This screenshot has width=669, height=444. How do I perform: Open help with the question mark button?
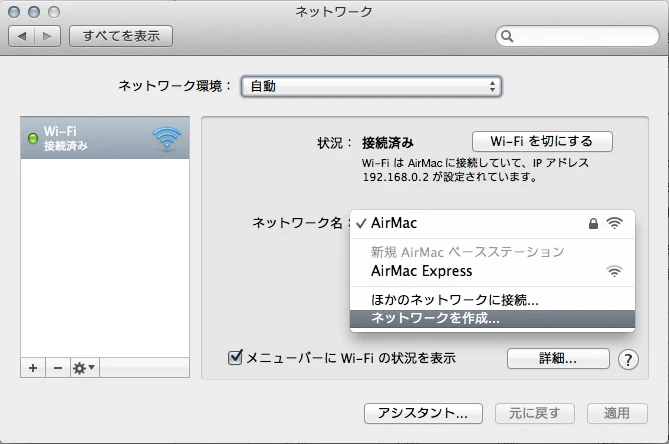628,360
